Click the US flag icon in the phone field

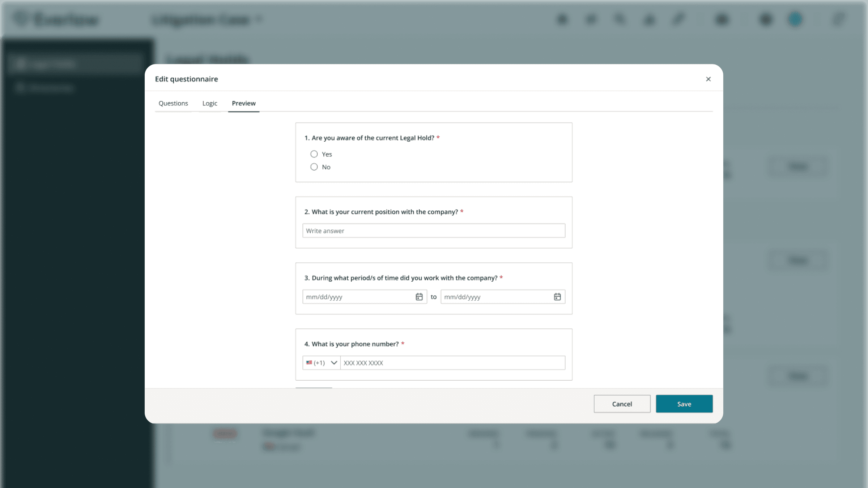(x=310, y=363)
